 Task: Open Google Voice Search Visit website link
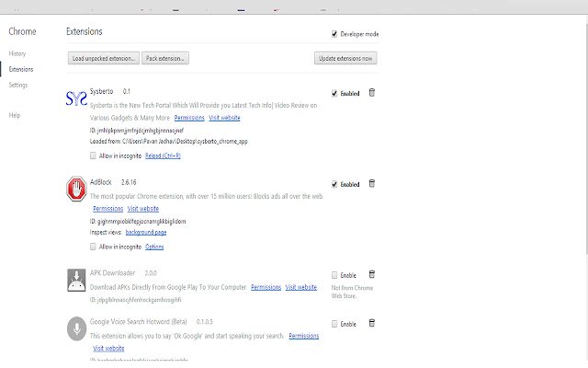(x=108, y=349)
